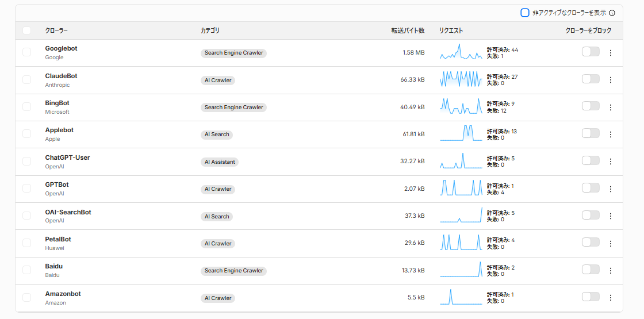
Task: Select the ChatGPT-User row checkbox
Action: coord(26,162)
